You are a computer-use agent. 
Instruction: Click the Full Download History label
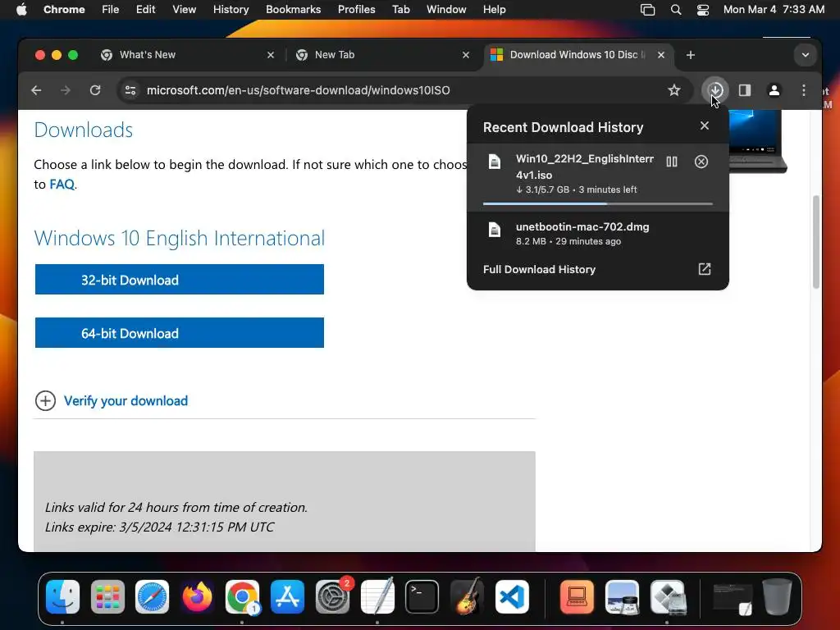tap(539, 269)
